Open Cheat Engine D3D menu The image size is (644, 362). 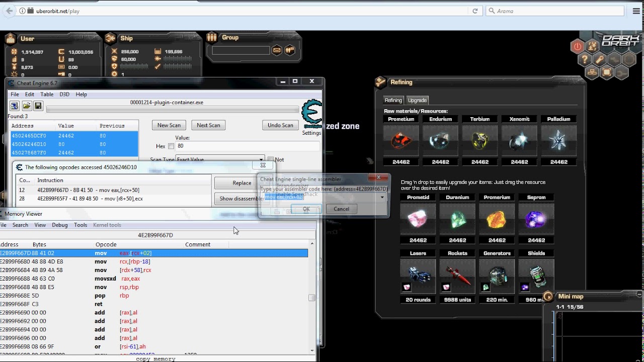[x=64, y=94]
